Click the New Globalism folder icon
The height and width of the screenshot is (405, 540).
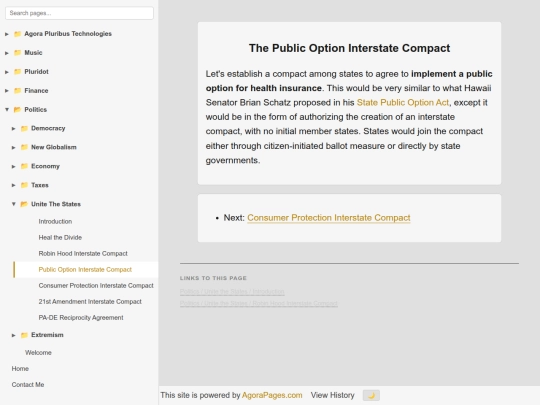24,147
